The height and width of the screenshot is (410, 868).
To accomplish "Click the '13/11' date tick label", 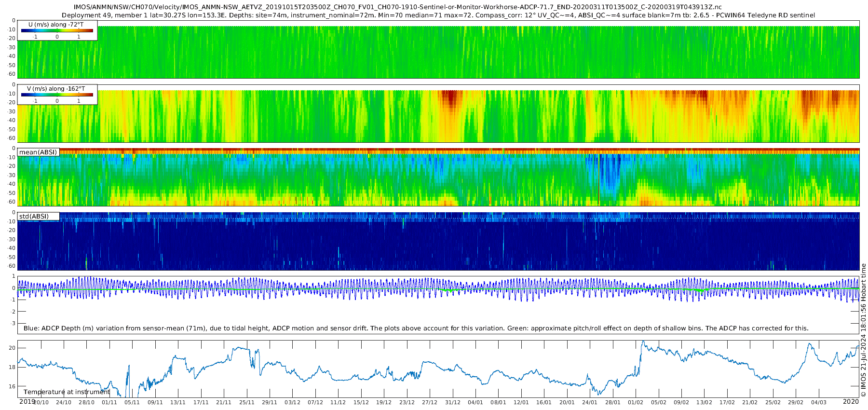I will tap(178, 402).
